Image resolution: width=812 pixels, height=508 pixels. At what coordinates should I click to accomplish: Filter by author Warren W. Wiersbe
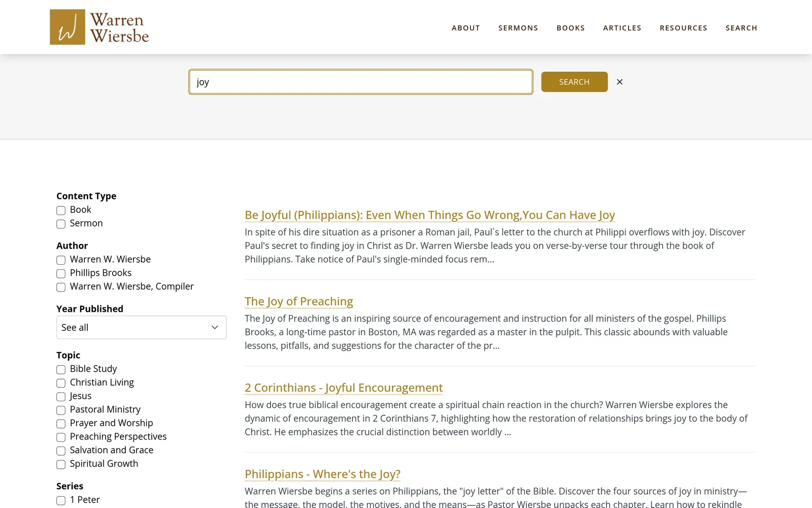click(x=61, y=260)
